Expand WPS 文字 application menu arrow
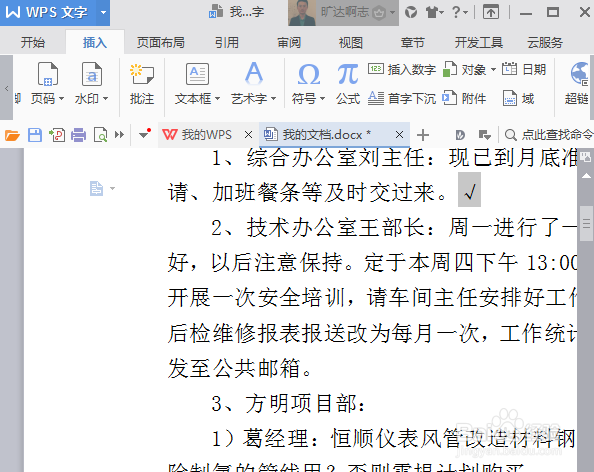The width and height of the screenshot is (594, 472). [x=103, y=13]
